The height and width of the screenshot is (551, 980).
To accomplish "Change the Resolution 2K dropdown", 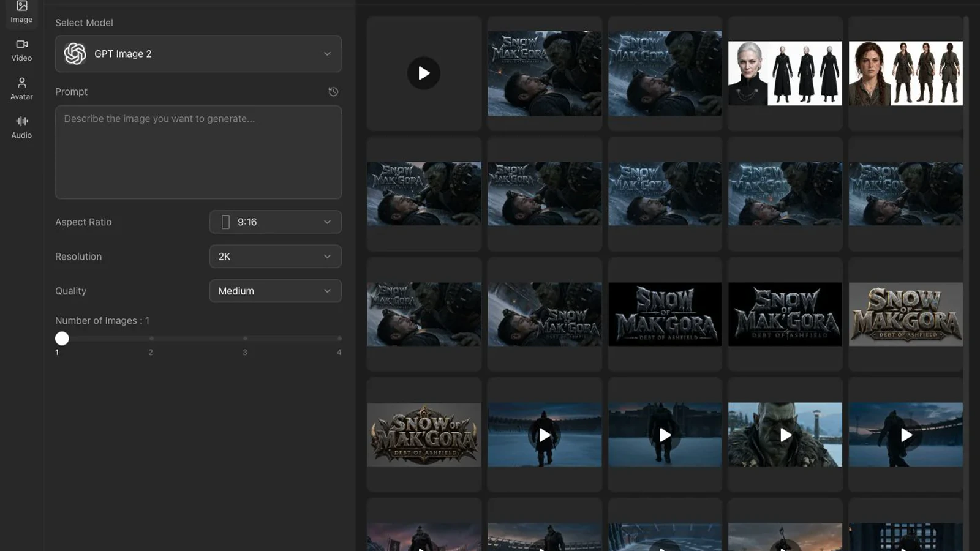I will (276, 257).
